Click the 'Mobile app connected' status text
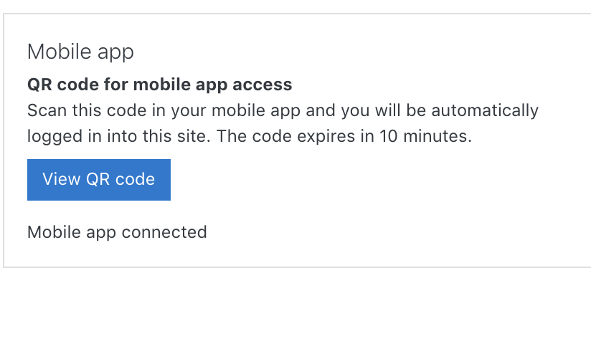 click(x=117, y=232)
